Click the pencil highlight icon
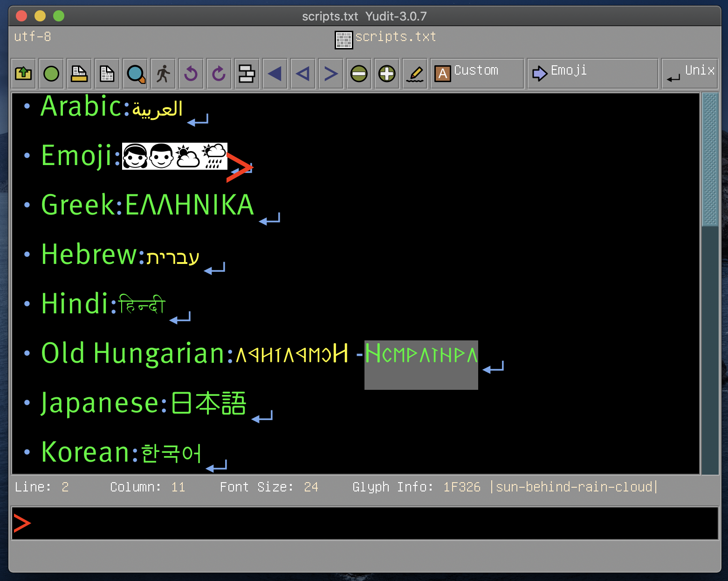This screenshot has width=728, height=581. click(x=415, y=74)
